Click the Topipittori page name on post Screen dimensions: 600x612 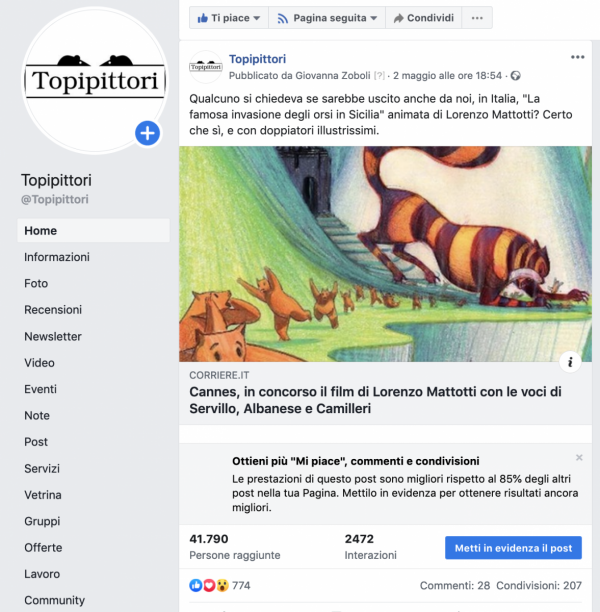click(257, 59)
